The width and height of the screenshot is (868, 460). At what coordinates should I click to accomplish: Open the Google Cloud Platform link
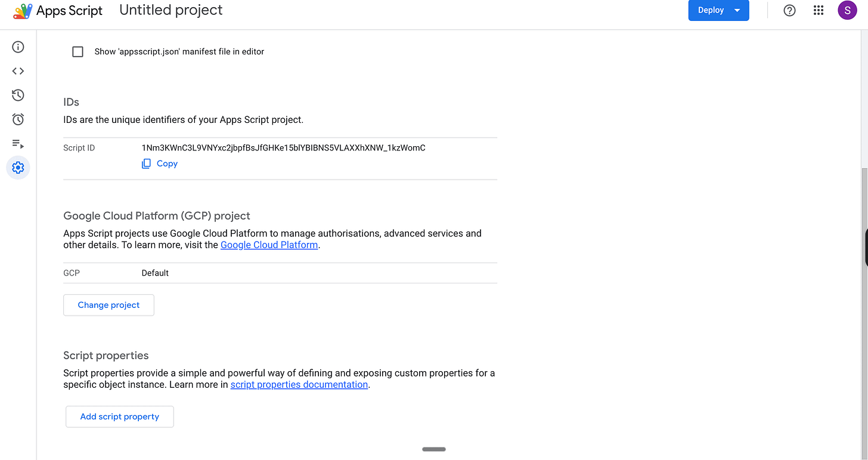pos(269,245)
